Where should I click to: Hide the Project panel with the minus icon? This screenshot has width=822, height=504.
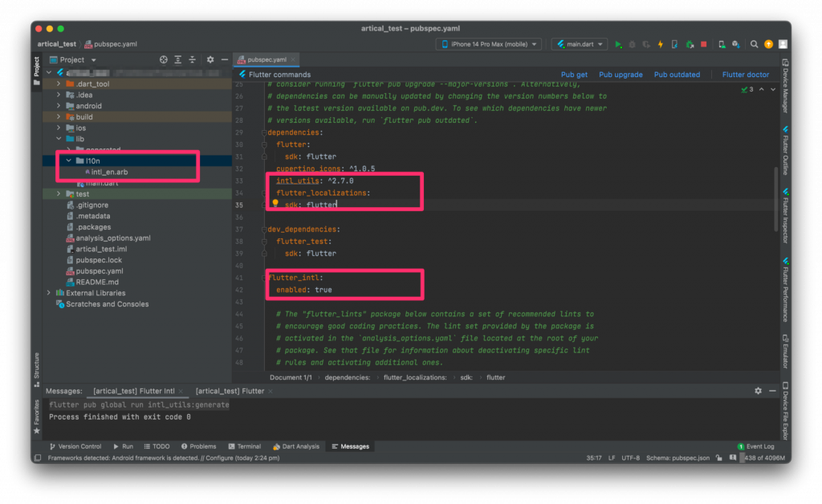[x=225, y=59]
